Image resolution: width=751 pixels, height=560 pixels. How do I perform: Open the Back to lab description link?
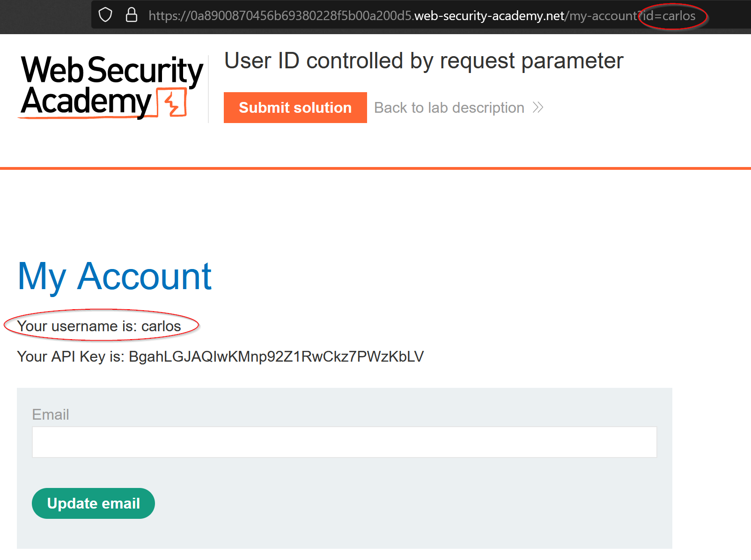[449, 108]
